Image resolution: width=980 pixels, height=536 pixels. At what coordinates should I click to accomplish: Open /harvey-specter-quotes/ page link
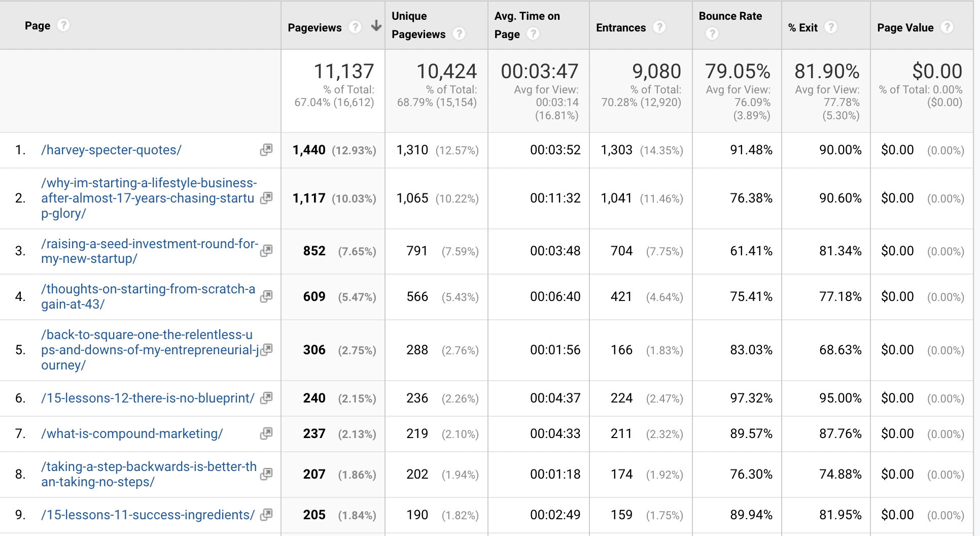111,150
